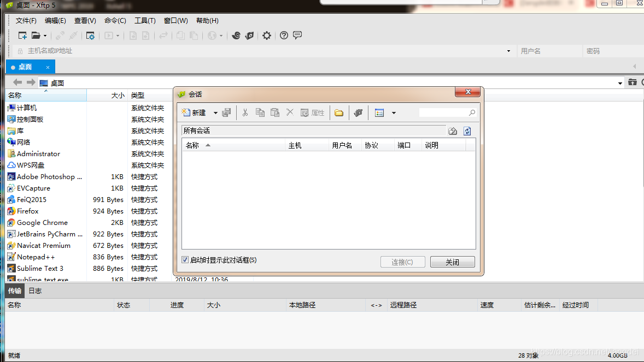
Task: Select 计算机 in local file list
Action: (27, 108)
